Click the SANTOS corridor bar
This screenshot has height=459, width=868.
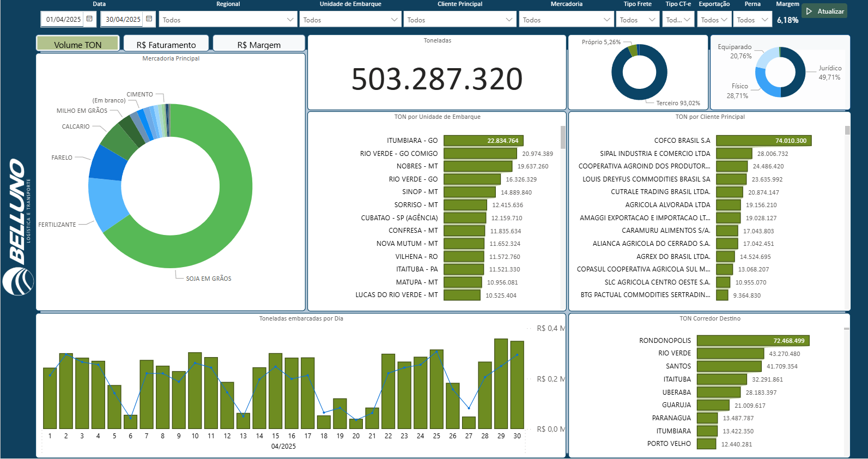(729, 366)
